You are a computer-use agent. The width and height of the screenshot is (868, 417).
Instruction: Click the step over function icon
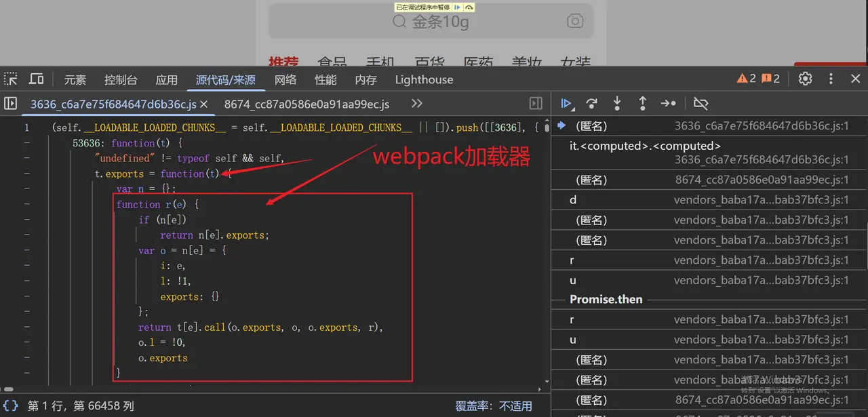pyautogui.click(x=591, y=104)
